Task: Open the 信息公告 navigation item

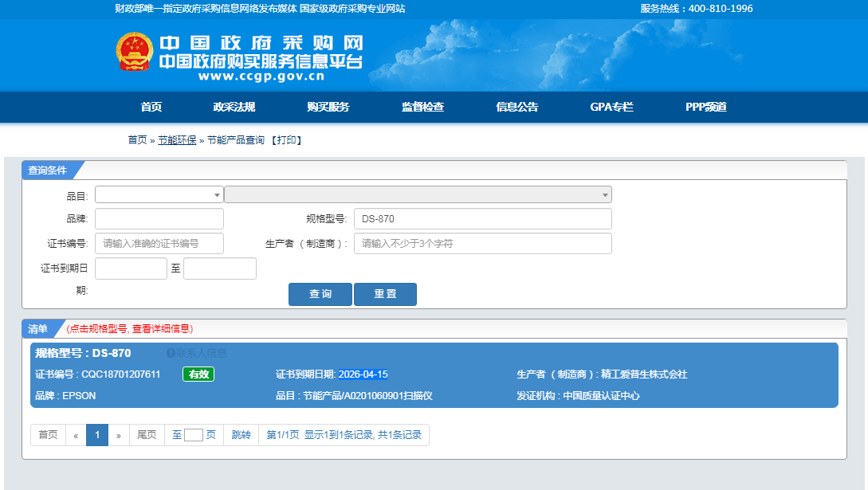Action: [x=517, y=107]
